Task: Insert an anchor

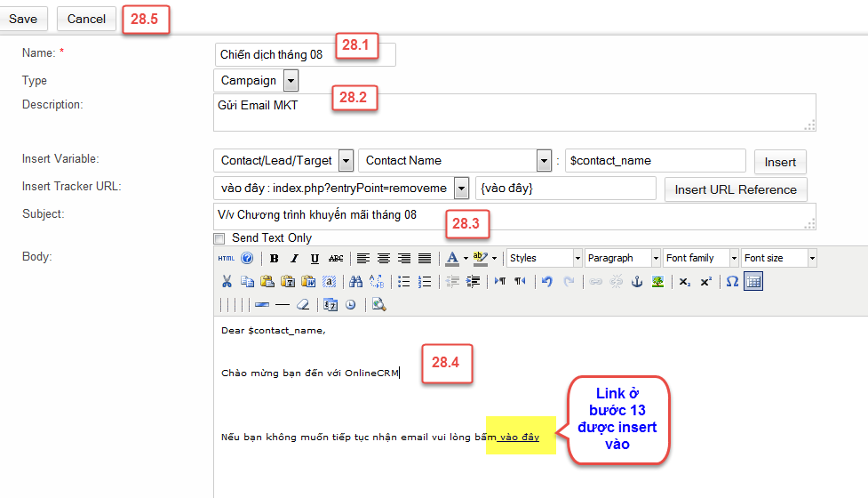Action: point(637,281)
